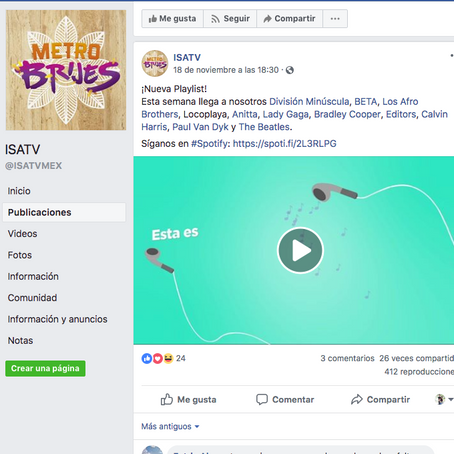Like the post with Me gusta
Image resolution: width=454 pixels, height=454 pixels.
[x=188, y=399]
